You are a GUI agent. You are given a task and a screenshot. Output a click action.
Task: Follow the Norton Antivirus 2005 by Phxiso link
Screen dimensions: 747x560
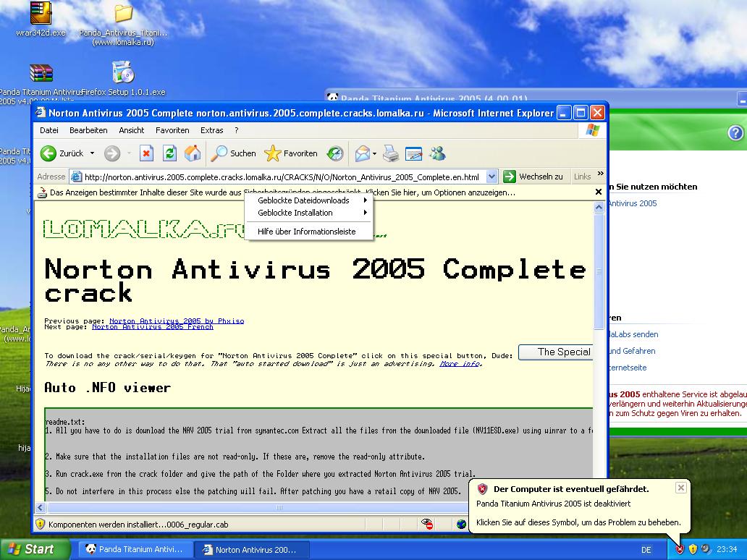coord(177,321)
